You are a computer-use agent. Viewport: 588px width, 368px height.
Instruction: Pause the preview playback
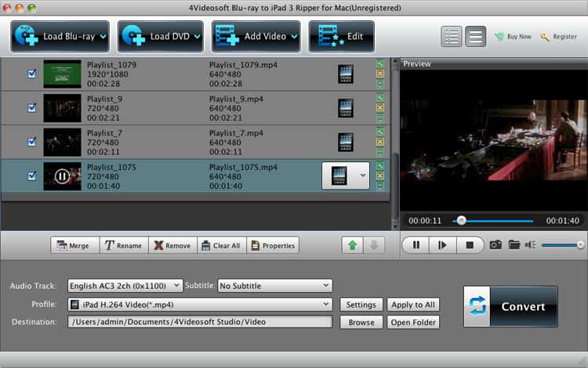coord(416,245)
